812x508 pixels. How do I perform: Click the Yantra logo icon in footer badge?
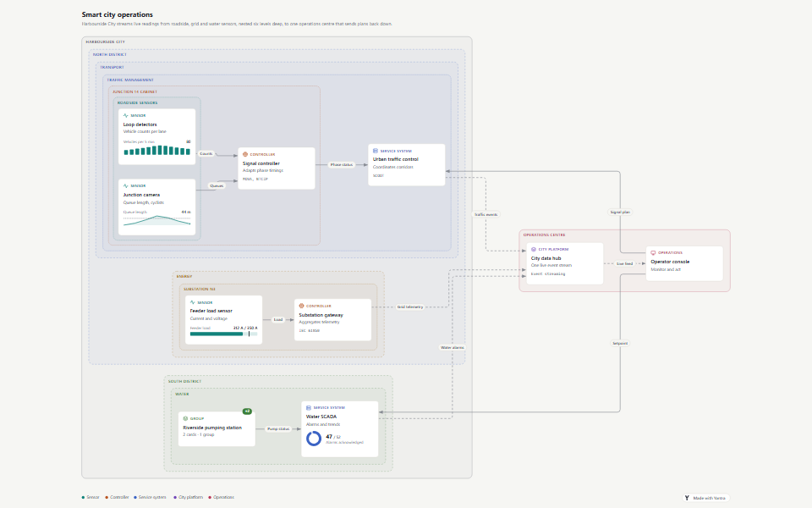(687, 498)
